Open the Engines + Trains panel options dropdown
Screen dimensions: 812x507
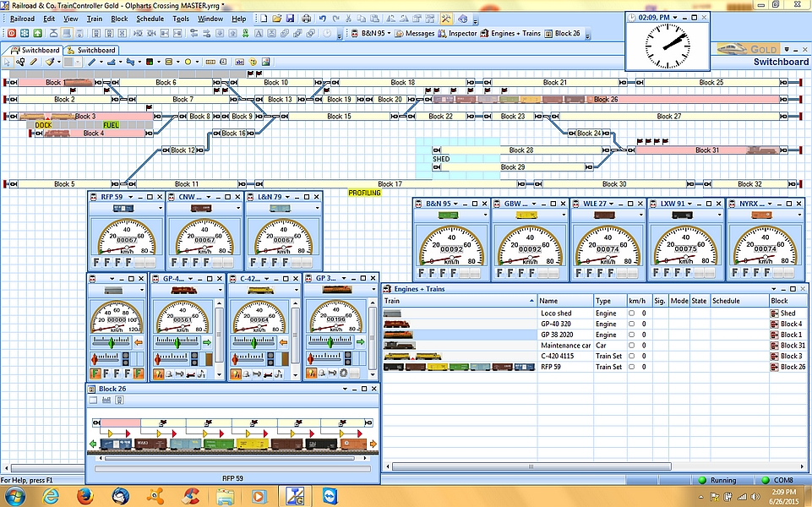[774, 289]
